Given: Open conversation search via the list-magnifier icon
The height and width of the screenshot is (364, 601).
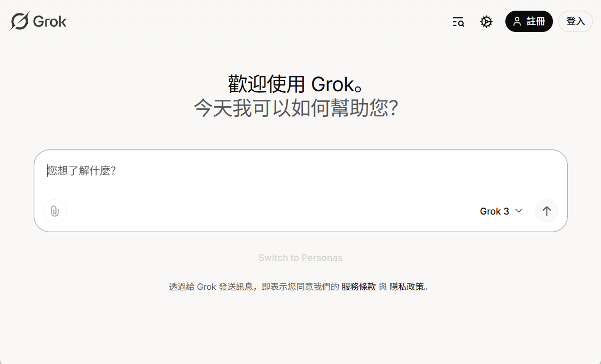Looking at the screenshot, I should [x=458, y=21].
